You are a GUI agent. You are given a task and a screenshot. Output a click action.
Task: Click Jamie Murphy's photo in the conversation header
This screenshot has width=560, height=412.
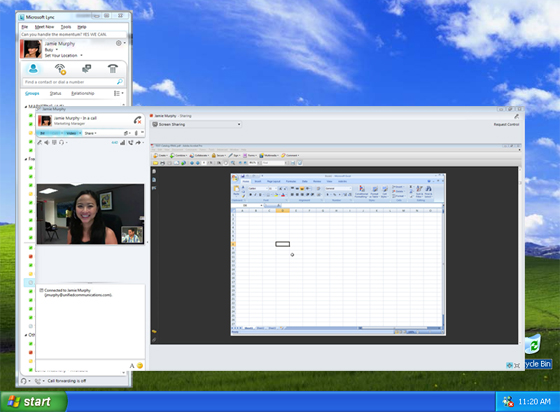click(x=45, y=121)
